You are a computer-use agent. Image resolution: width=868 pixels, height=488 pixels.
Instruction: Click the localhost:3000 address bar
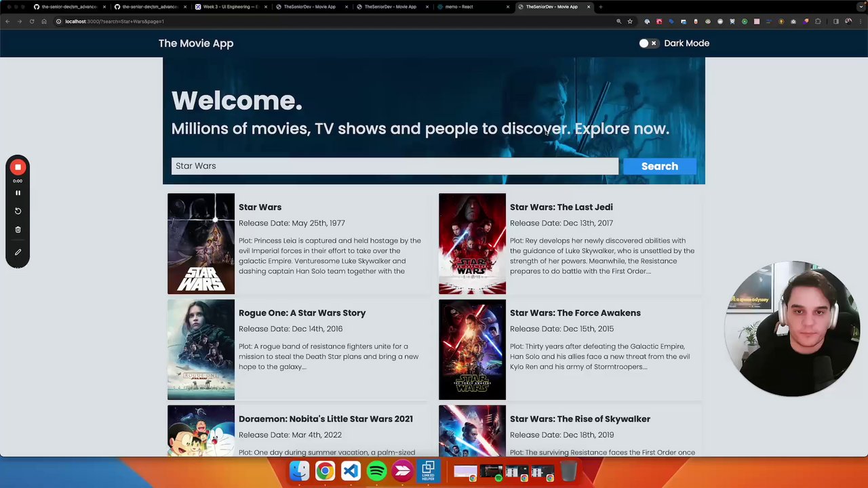tap(339, 22)
